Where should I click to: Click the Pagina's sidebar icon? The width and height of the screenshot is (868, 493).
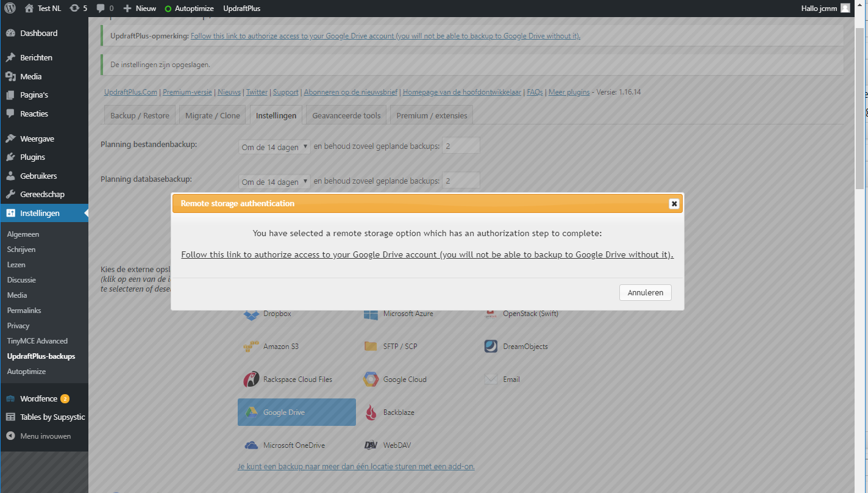pyautogui.click(x=10, y=95)
